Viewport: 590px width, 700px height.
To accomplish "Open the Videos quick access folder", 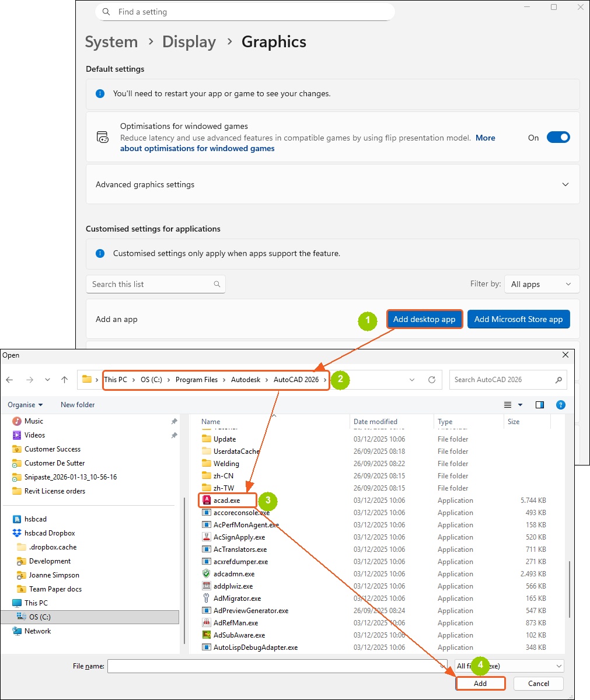I will point(34,435).
